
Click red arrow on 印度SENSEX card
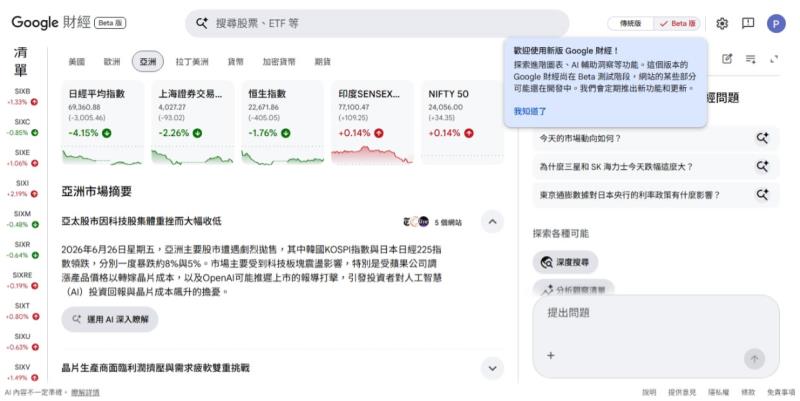[379, 133]
